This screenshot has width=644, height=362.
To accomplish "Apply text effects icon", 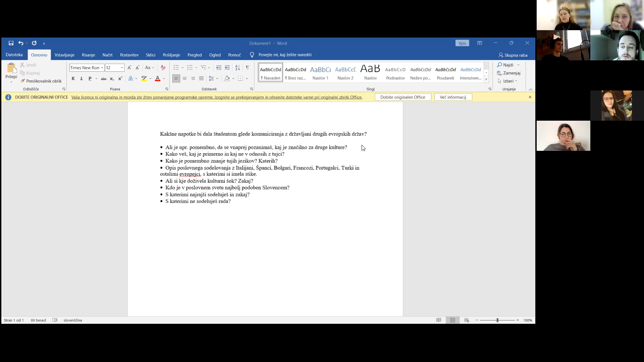I will [x=131, y=78].
